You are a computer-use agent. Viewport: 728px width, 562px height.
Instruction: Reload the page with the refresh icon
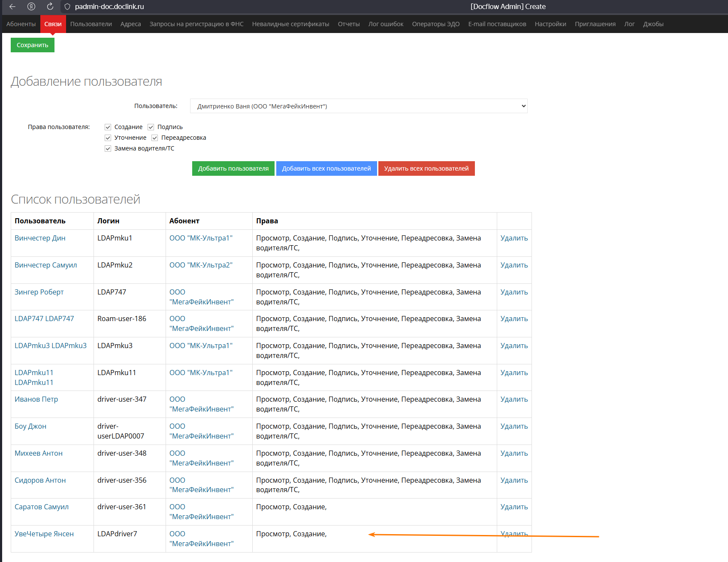point(50,6)
